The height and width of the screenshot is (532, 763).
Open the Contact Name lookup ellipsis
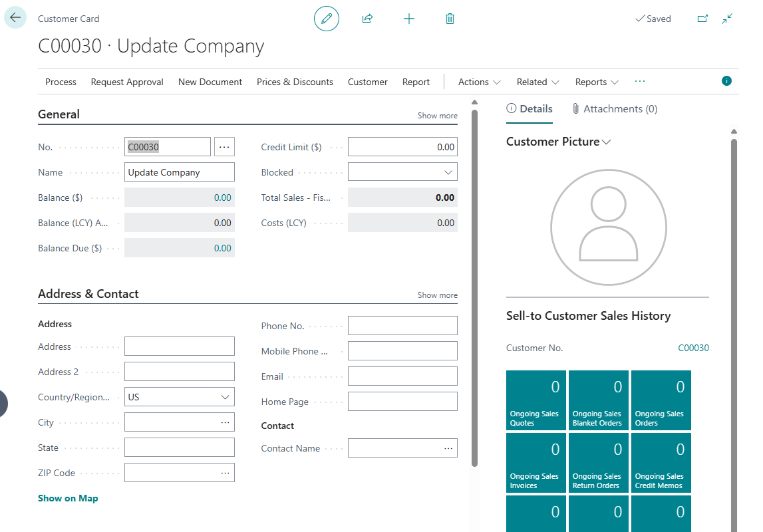(448, 448)
